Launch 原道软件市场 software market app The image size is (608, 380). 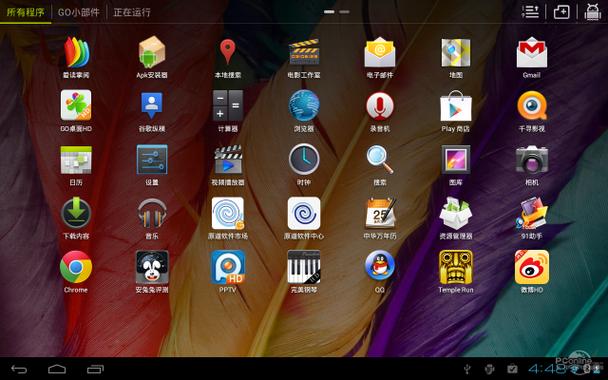[x=228, y=213]
